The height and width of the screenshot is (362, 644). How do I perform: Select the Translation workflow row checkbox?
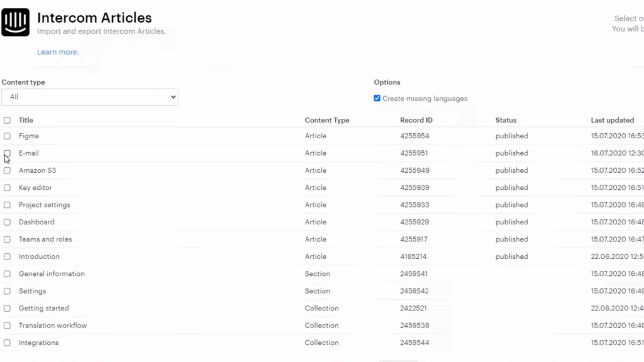(x=7, y=326)
